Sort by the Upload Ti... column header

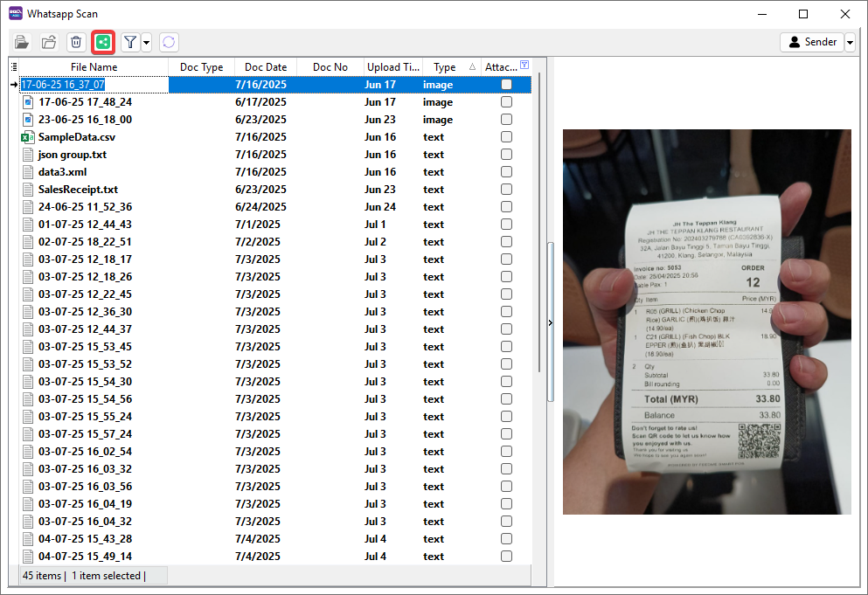pos(393,67)
